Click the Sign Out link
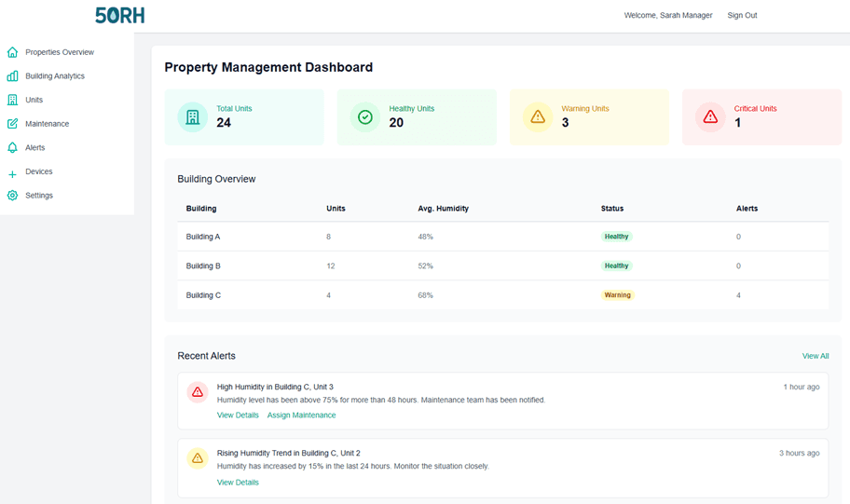The width and height of the screenshot is (850, 504). pyautogui.click(x=742, y=15)
